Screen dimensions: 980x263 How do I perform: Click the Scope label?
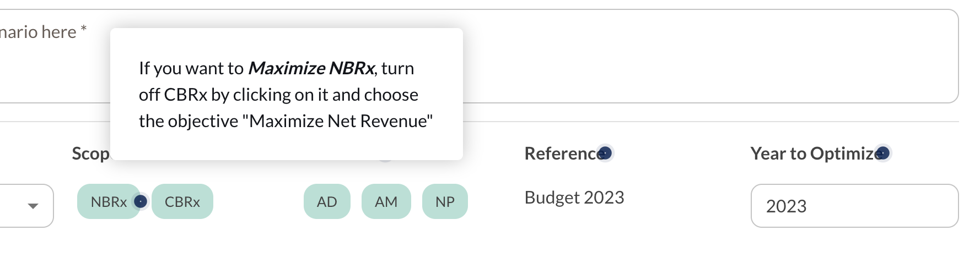coord(91,154)
